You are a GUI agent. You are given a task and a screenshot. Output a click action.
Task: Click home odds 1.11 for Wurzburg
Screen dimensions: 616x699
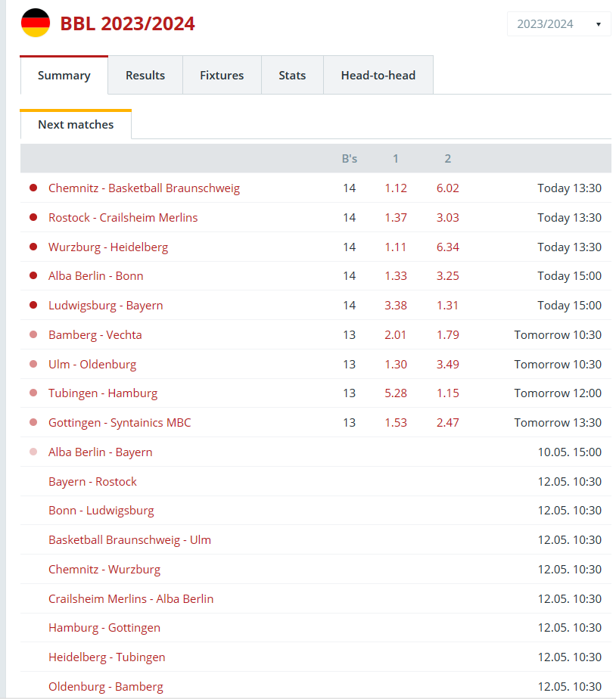(396, 247)
